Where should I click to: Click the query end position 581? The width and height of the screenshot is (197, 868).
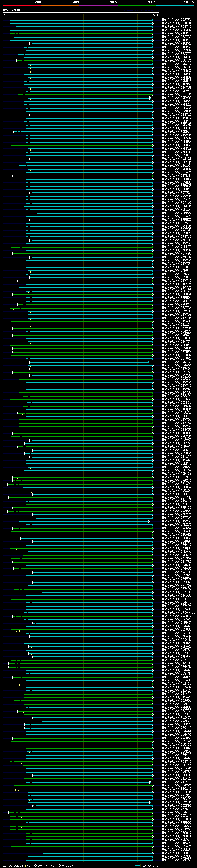(155, 15)
